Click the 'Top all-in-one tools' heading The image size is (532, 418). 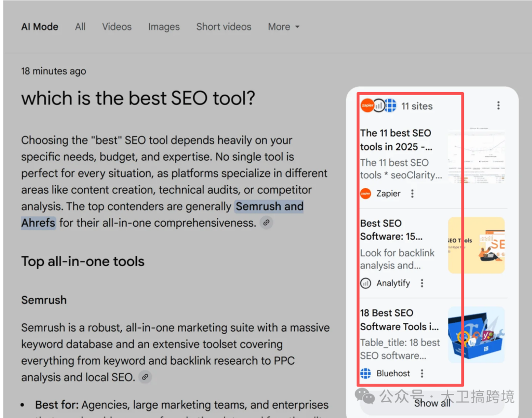83,261
